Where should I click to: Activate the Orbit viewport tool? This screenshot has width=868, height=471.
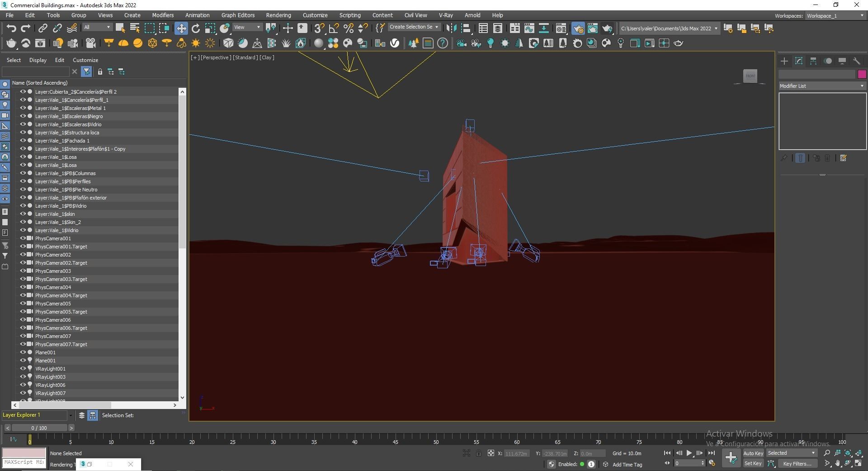pyautogui.click(x=848, y=463)
